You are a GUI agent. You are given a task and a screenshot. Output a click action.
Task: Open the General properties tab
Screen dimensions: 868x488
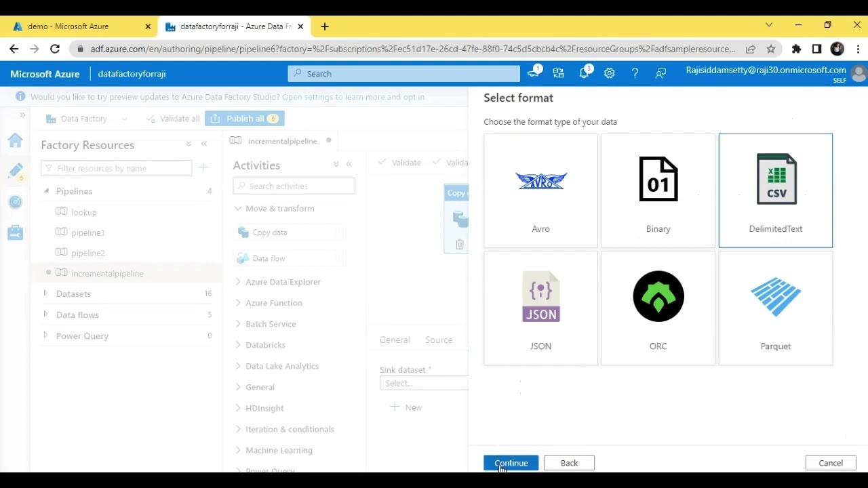click(x=395, y=340)
